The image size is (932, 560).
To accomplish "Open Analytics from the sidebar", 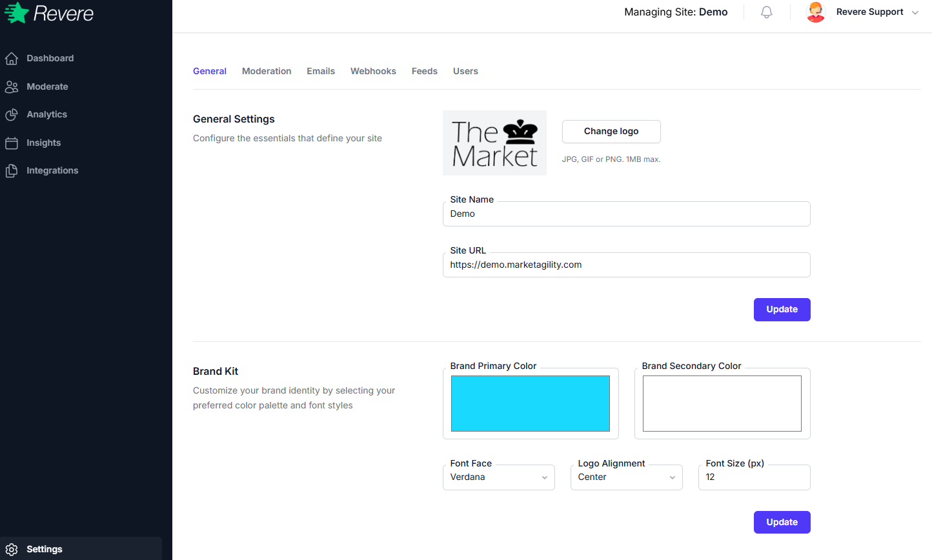I will click(x=12, y=114).
